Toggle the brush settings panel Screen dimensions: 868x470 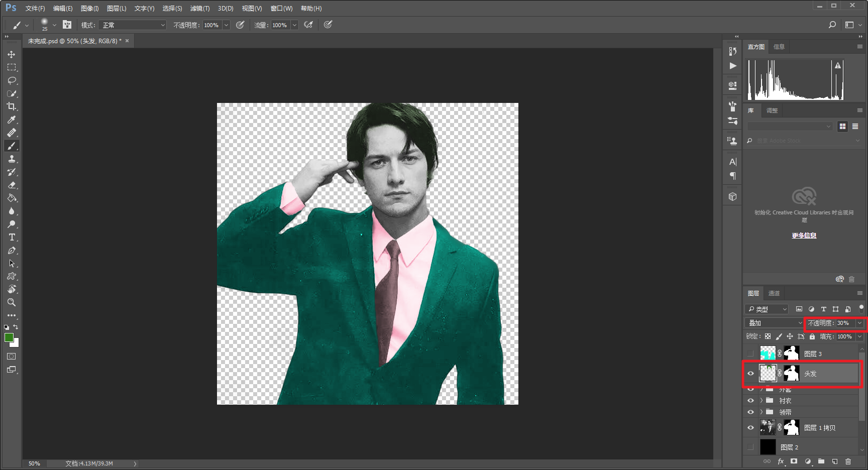pyautogui.click(x=67, y=25)
